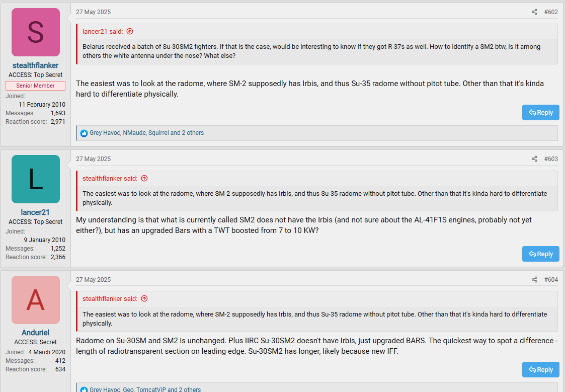Open stealthflanker's pink S avatar

36,32
